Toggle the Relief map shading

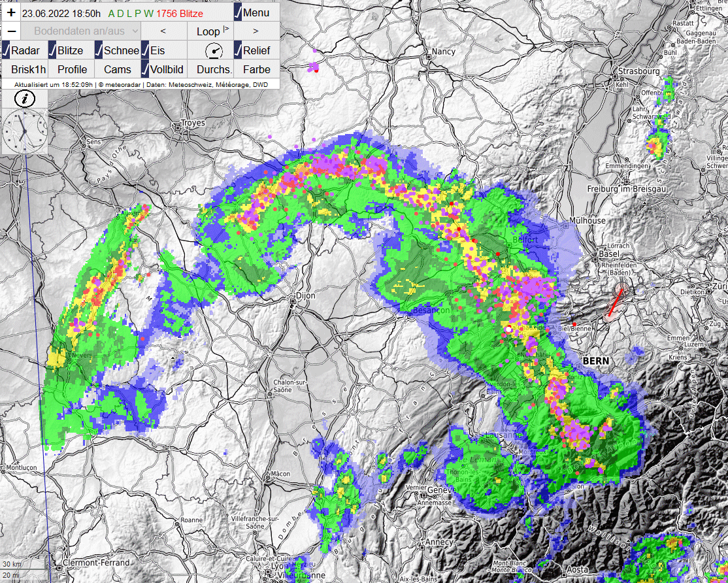point(256,50)
